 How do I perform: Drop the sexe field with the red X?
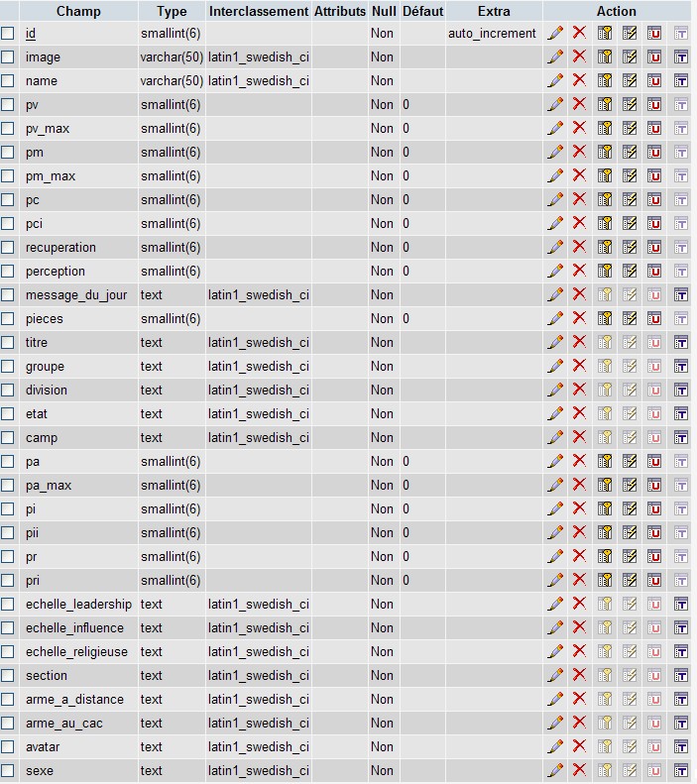580,770
